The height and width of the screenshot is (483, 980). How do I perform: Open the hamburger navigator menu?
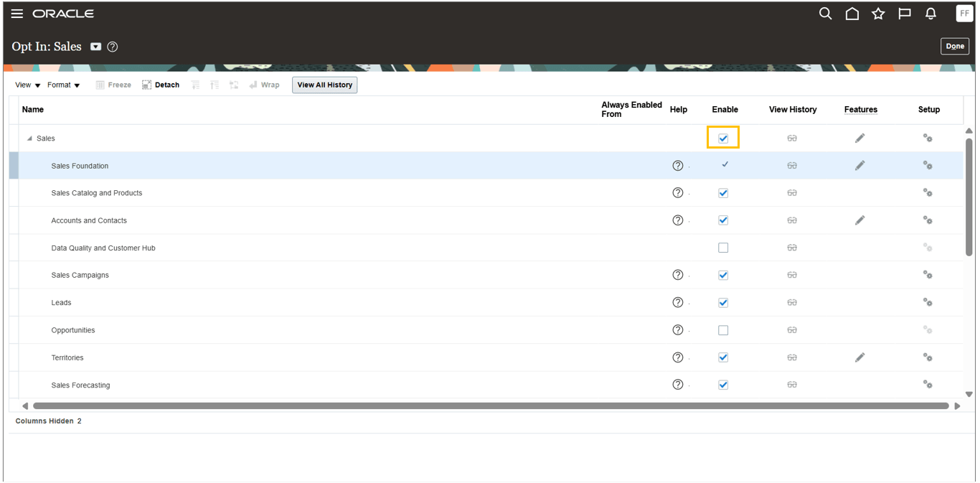point(17,14)
